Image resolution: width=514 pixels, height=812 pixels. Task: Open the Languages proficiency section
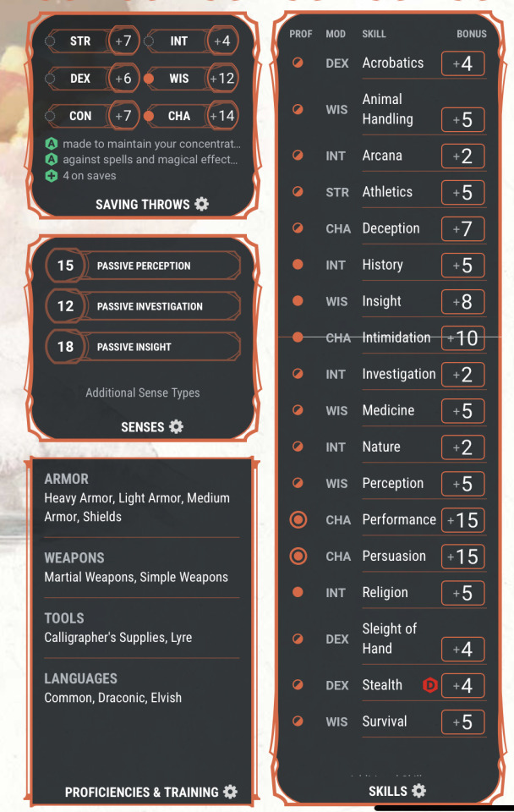[80, 678]
